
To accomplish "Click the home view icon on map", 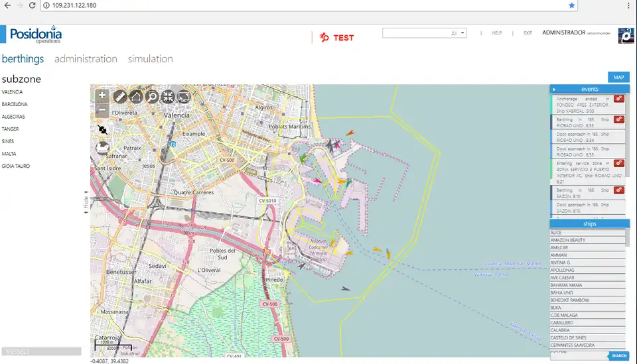I will 136,96.
